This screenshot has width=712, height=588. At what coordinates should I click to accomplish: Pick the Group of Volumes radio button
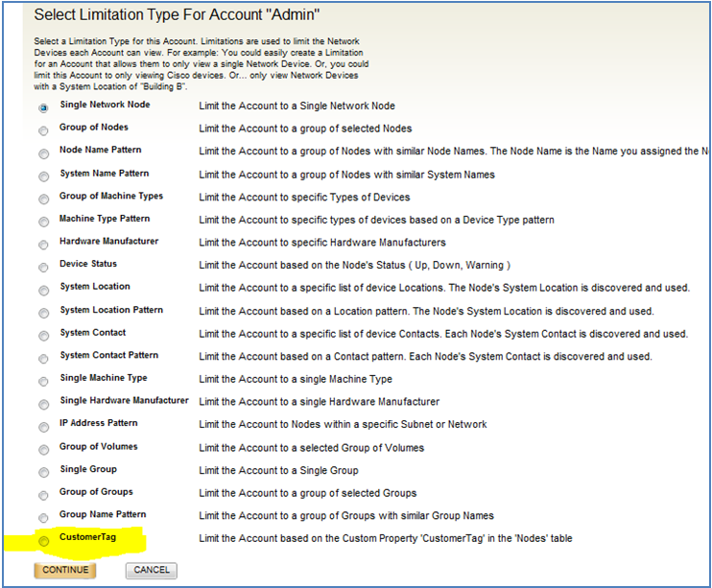click(x=43, y=450)
